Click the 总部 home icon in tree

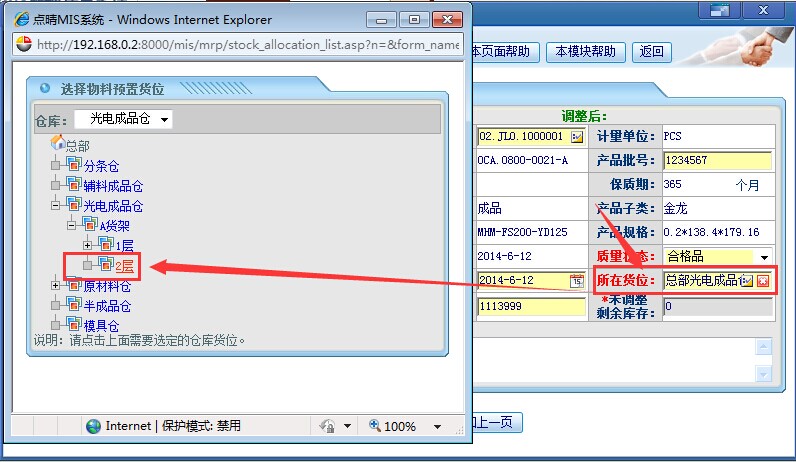click(57, 146)
